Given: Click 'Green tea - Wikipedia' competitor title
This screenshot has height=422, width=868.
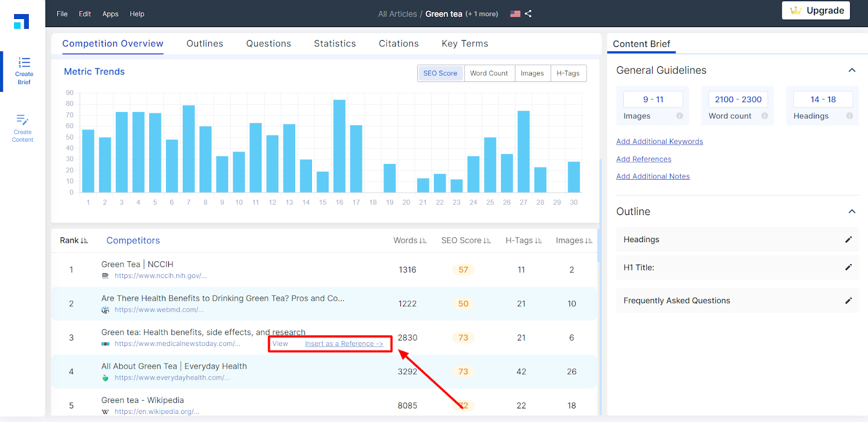Looking at the screenshot, I should 142,400.
